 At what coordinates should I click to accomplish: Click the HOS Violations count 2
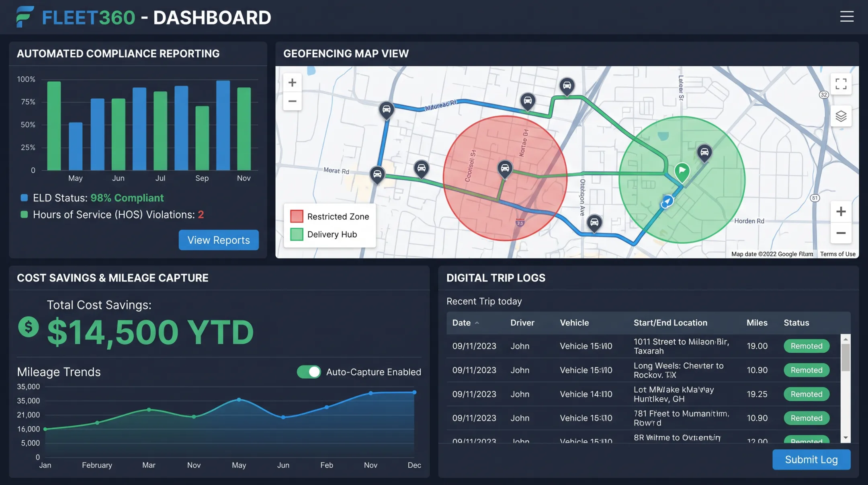(201, 215)
